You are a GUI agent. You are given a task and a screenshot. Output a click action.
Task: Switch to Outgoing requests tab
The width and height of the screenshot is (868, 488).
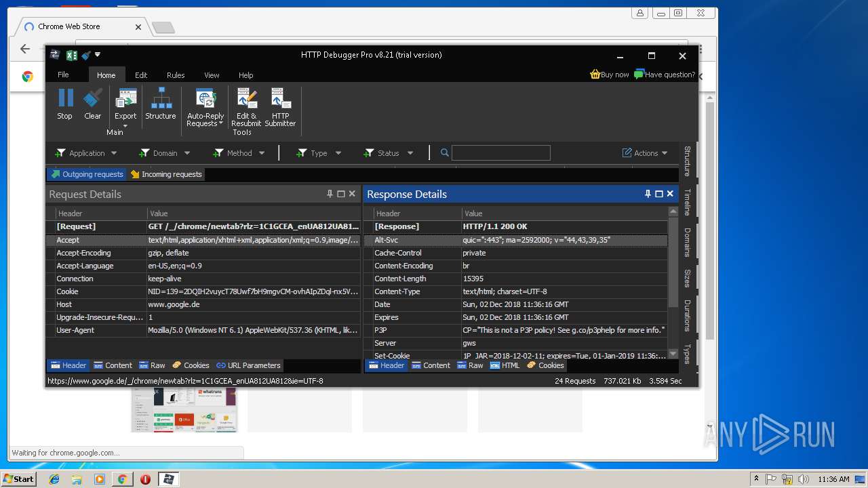click(x=87, y=174)
